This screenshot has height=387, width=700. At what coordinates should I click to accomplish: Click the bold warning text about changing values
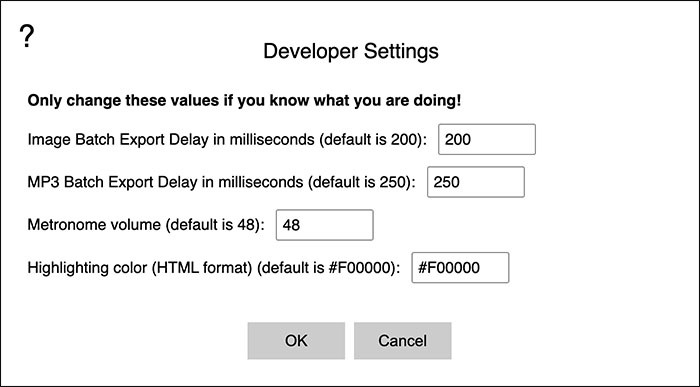coord(244,100)
